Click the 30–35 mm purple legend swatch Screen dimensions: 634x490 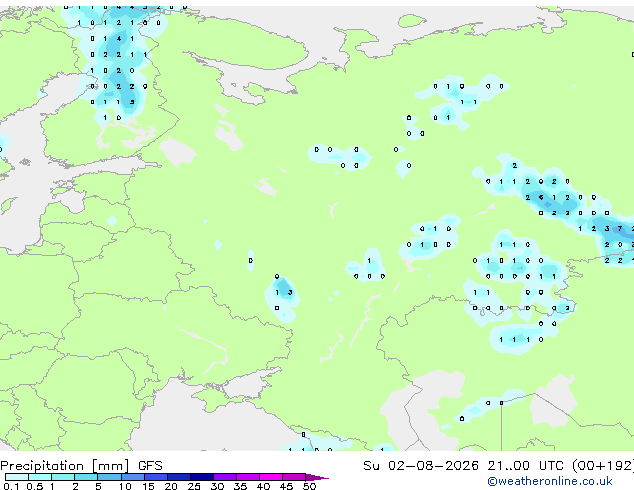pos(224,477)
